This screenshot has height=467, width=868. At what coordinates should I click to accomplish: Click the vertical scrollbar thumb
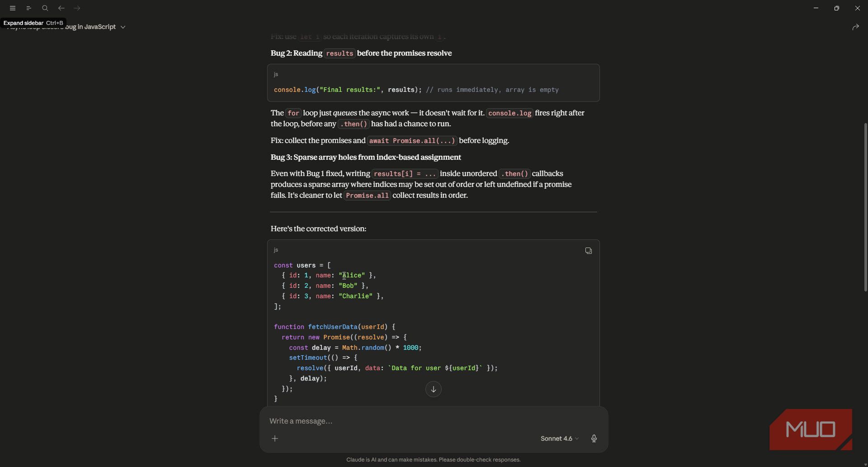(x=865, y=207)
